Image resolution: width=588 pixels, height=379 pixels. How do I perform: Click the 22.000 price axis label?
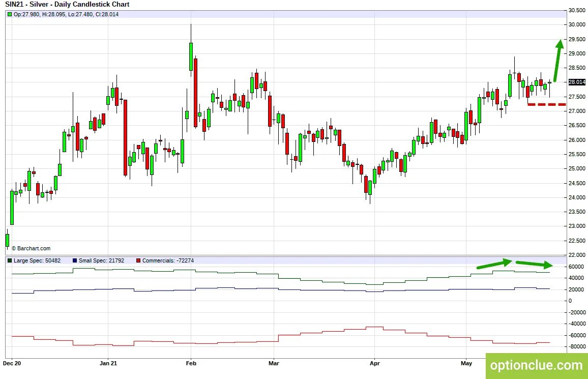pyautogui.click(x=577, y=255)
